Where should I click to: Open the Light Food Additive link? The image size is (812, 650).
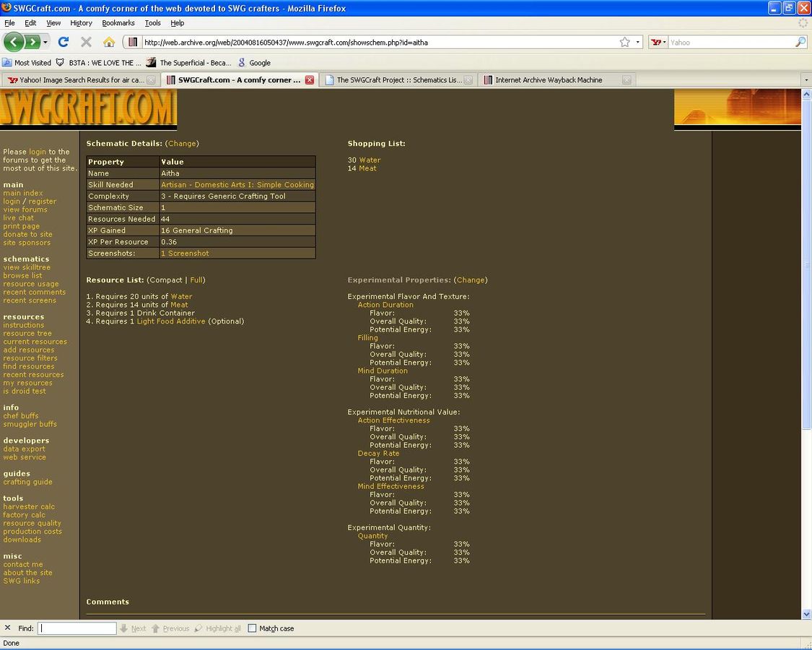pyautogui.click(x=171, y=321)
